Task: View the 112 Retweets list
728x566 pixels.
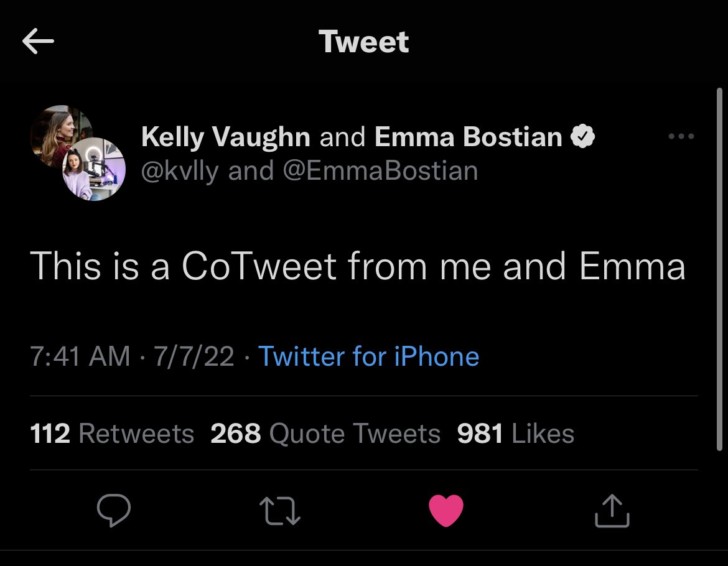Action: pos(112,434)
